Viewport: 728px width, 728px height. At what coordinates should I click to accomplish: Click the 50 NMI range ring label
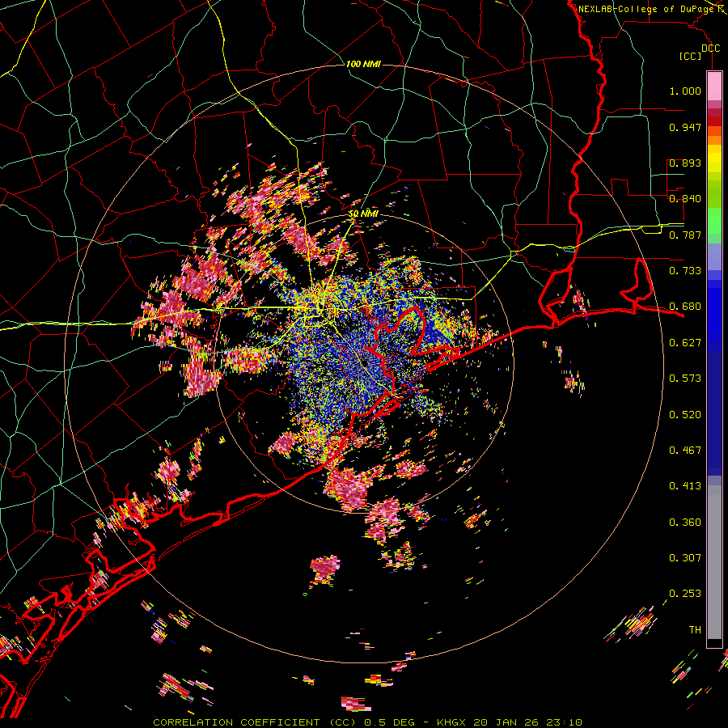[363, 214]
